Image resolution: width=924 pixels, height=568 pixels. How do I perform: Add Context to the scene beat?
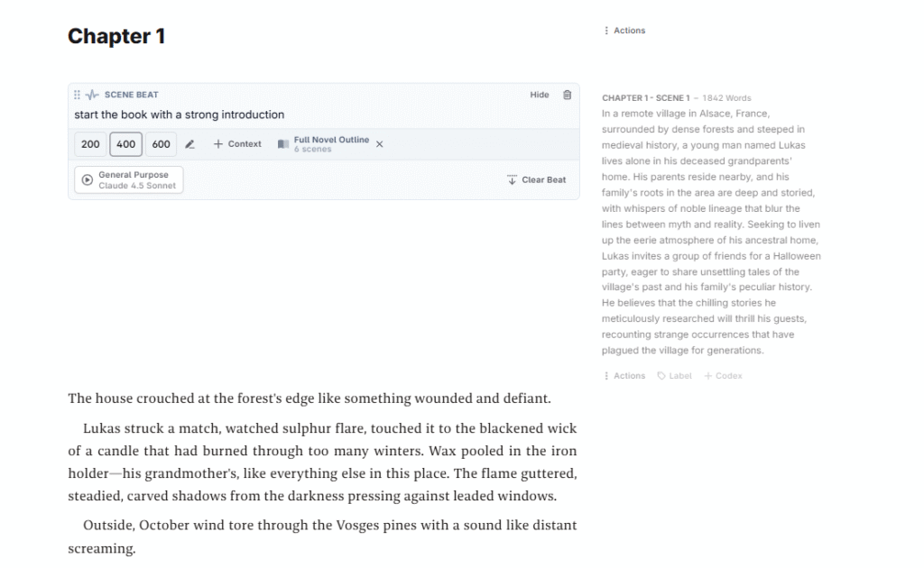coord(237,144)
